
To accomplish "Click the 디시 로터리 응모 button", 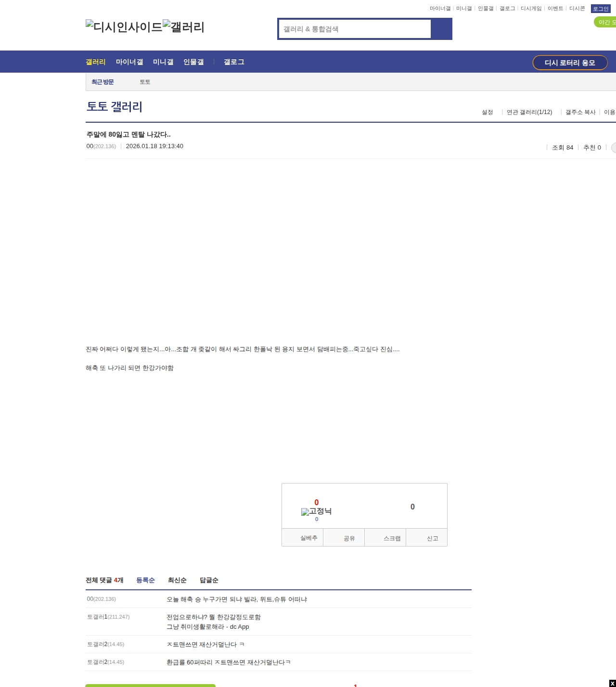I will (570, 63).
